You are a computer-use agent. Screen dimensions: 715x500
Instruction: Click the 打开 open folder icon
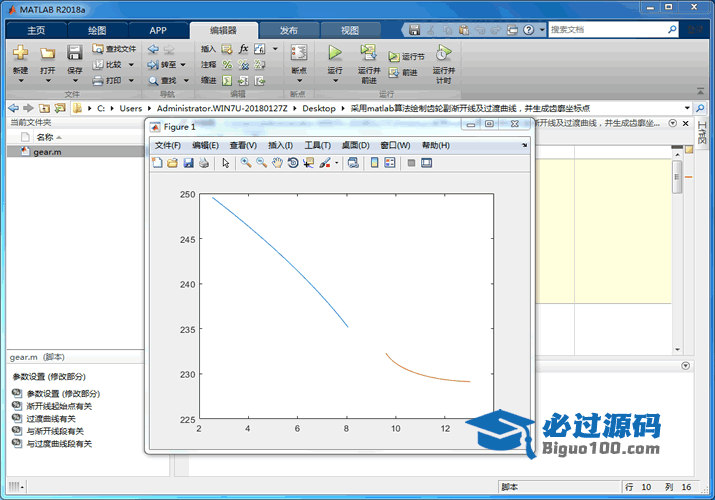47,53
